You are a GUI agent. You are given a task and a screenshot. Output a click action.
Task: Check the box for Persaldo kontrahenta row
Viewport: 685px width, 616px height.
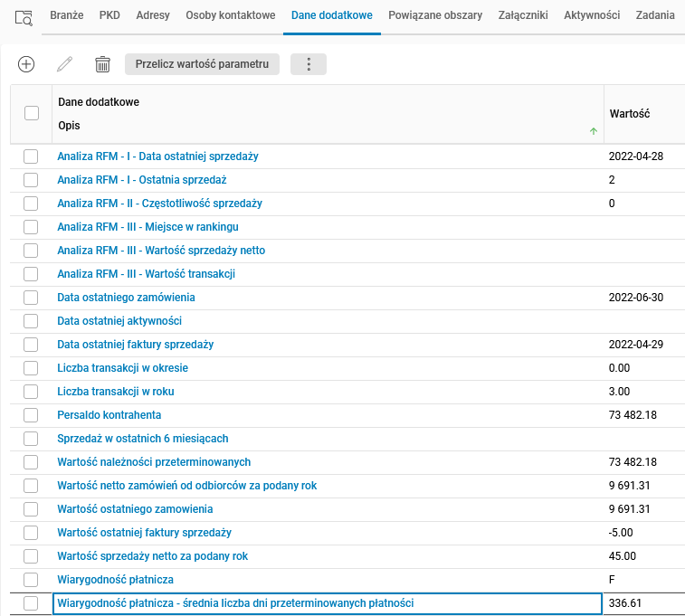(32, 415)
